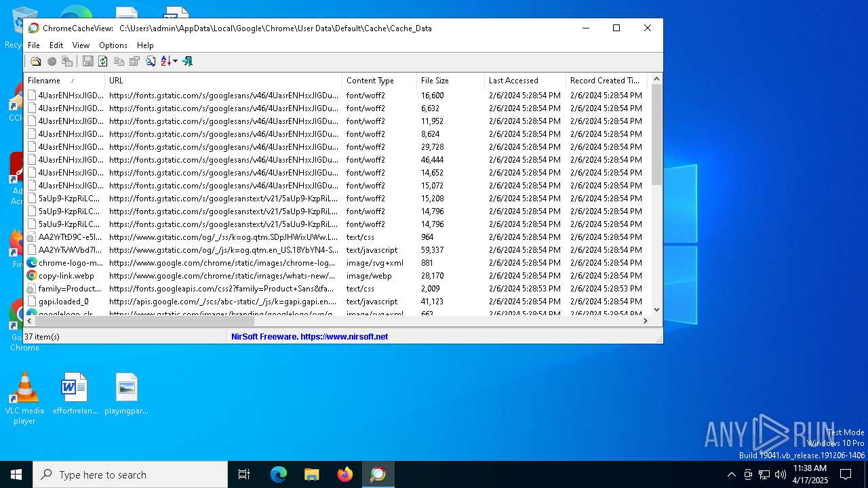Select the family=Product... filename row
This screenshot has height=488, width=868.
(70, 289)
